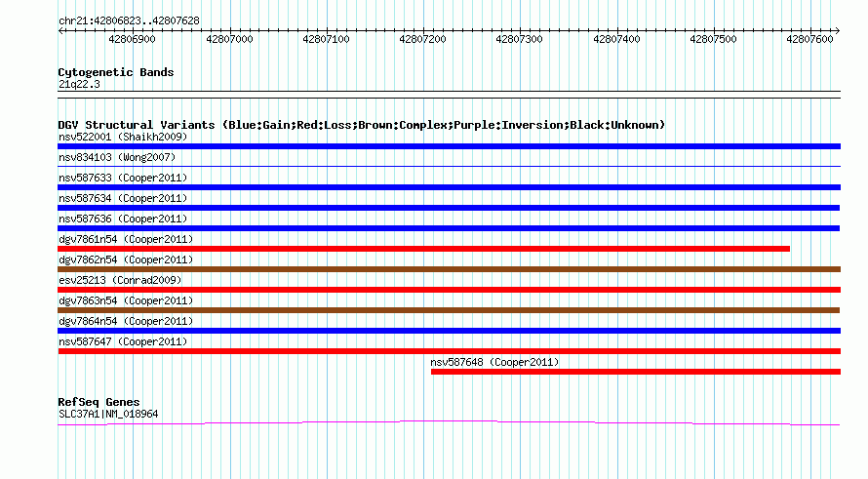Click the Cytogenetic Bands track heading
Image resolution: width=868 pixels, height=479 pixels.
tap(116, 72)
